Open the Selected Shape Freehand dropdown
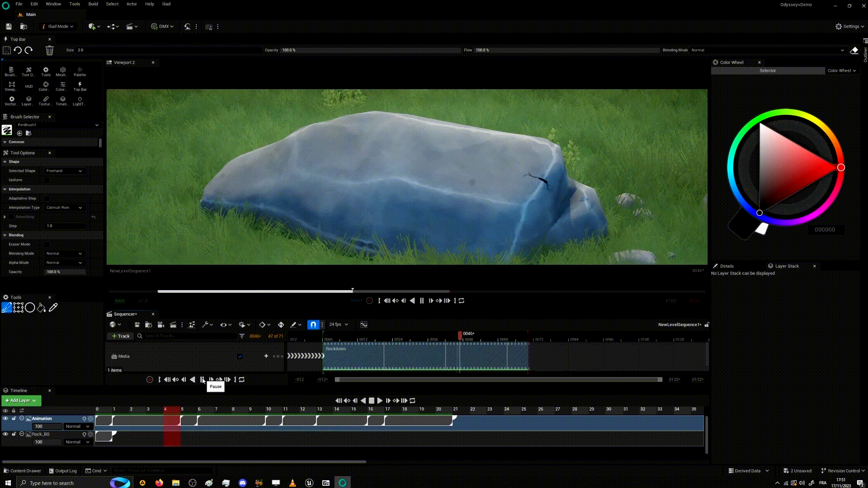 pyautogui.click(x=64, y=171)
